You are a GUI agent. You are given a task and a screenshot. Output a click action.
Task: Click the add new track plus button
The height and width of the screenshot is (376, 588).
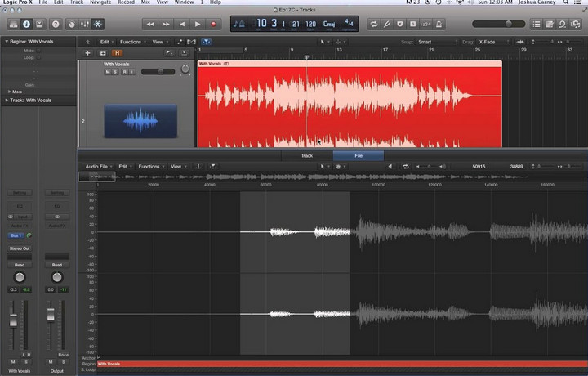pyautogui.click(x=88, y=52)
